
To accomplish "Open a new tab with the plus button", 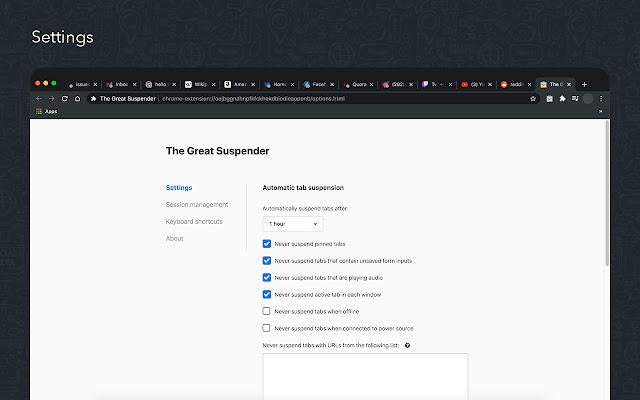I will [x=584, y=84].
